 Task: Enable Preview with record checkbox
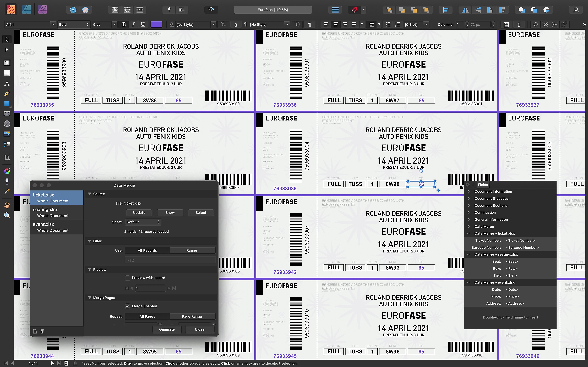coord(127,278)
